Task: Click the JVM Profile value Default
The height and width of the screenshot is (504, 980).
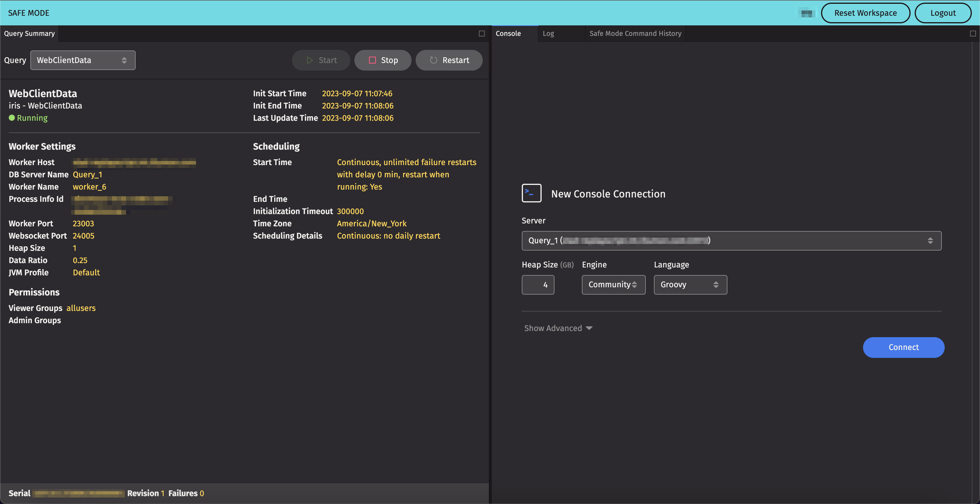Action: click(86, 272)
